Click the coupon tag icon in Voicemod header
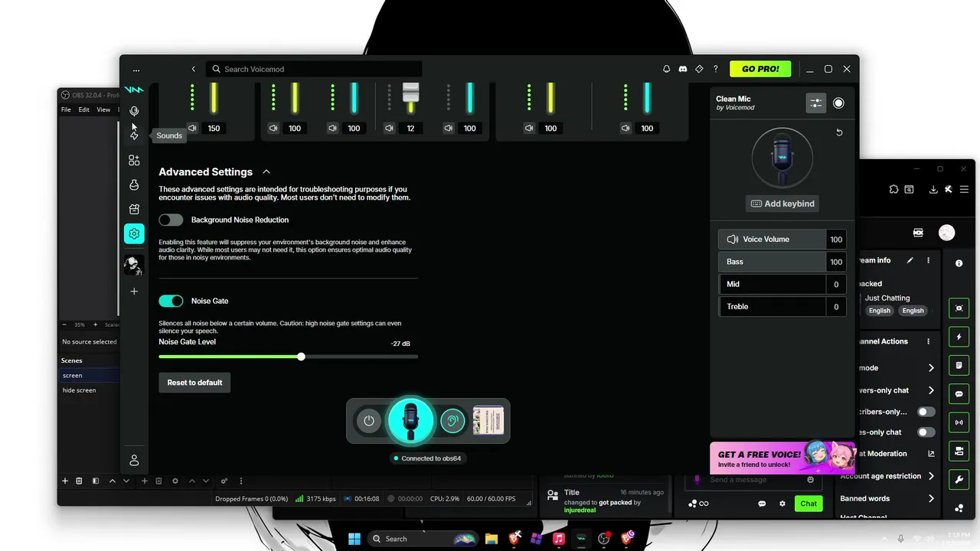Image resolution: width=980 pixels, height=551 pixels. point(699,69)
